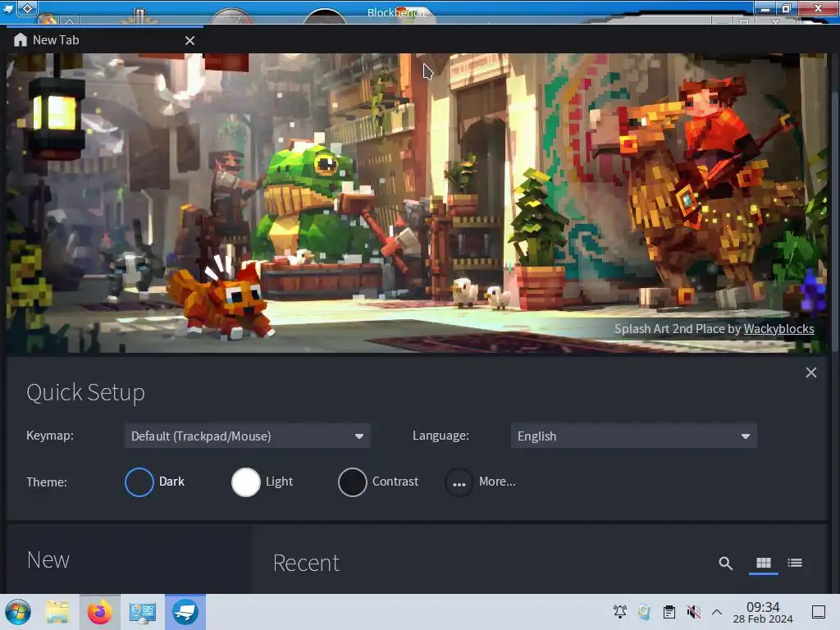Switch recent projects to list view
The height and width of the screenshot is (630, 840).
coord(795,563)
